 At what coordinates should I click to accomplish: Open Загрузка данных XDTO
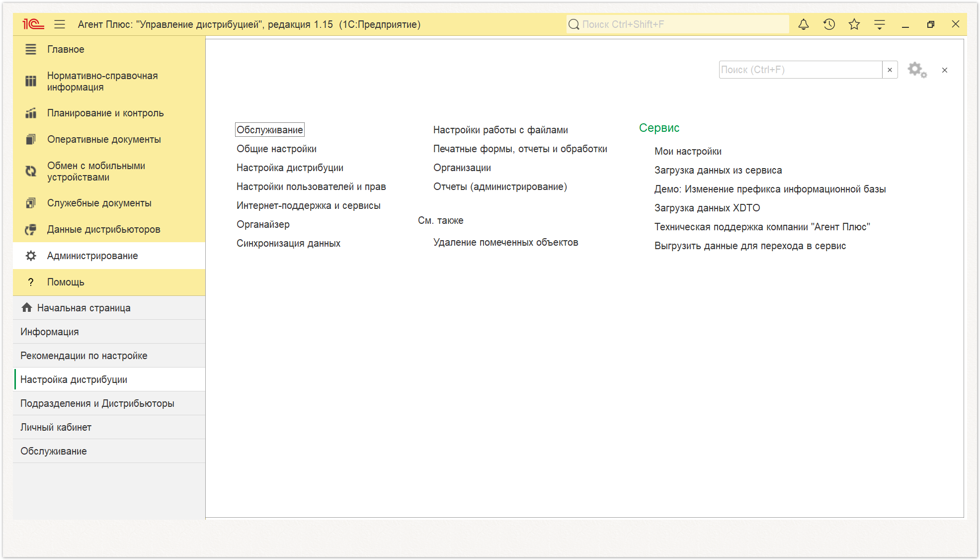(707, 208)
